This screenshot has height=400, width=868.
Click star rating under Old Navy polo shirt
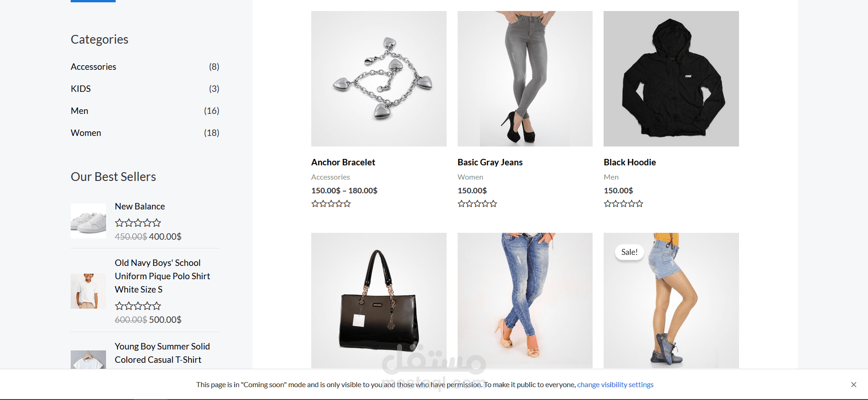[x=138, y=306]
